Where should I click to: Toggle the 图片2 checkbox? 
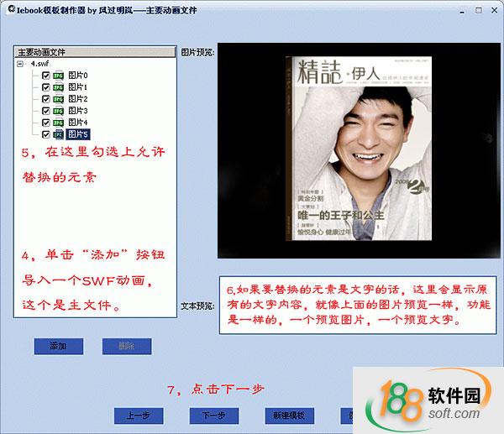[x=45, y=99]
